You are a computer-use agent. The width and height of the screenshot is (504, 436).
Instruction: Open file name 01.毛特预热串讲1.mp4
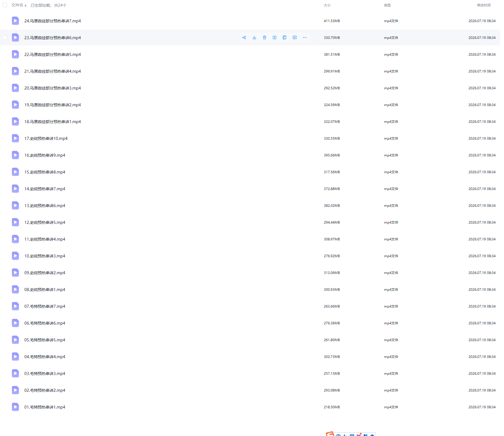45,407
